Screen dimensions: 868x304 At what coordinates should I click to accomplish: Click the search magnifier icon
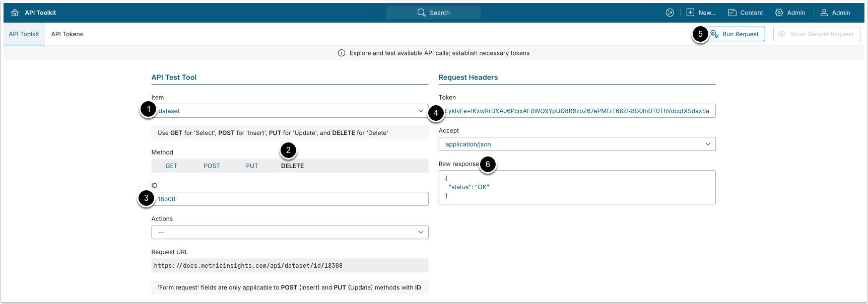[422, 13]
